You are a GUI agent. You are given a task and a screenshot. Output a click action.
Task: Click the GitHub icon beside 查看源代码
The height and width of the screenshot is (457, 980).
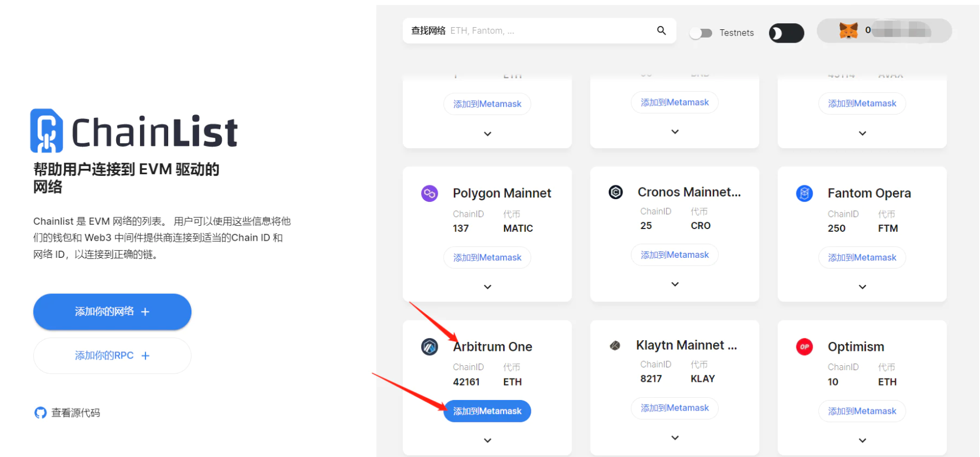point(40,413)
